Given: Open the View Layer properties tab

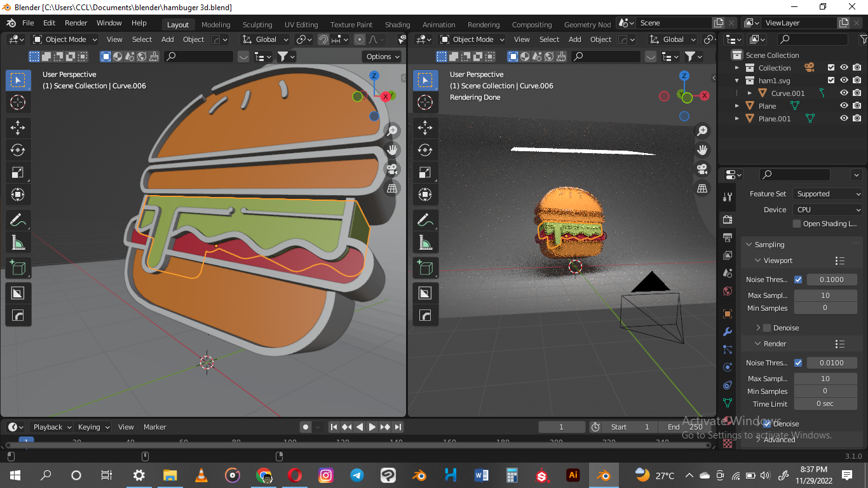Looking at the screenshot, I should pos(728,255).
